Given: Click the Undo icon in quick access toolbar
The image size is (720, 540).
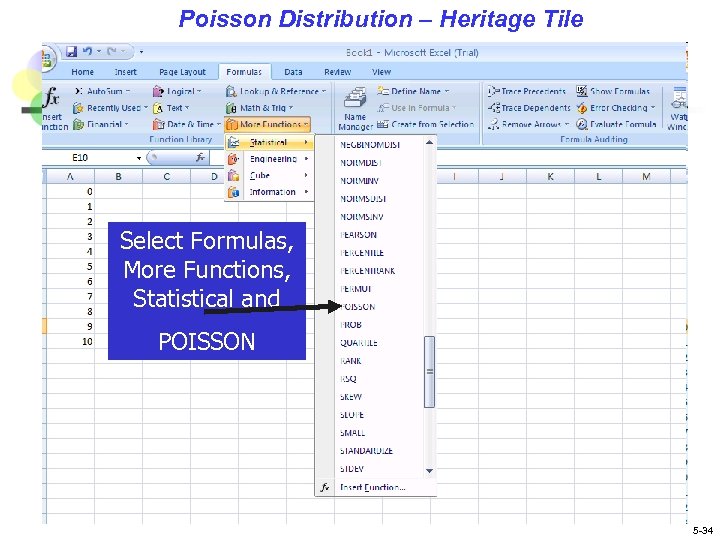Looking at the screenshot, I should coord(87,51).
